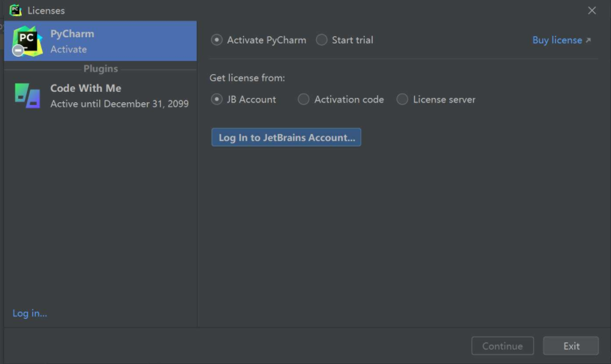Click Log In to JetBrains Account button
The width and height of the screenshot is (611, 364).
(x=286, y=138)
